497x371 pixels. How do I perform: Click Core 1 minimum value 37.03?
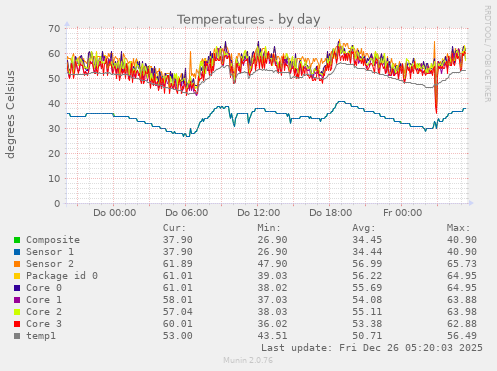272,300
